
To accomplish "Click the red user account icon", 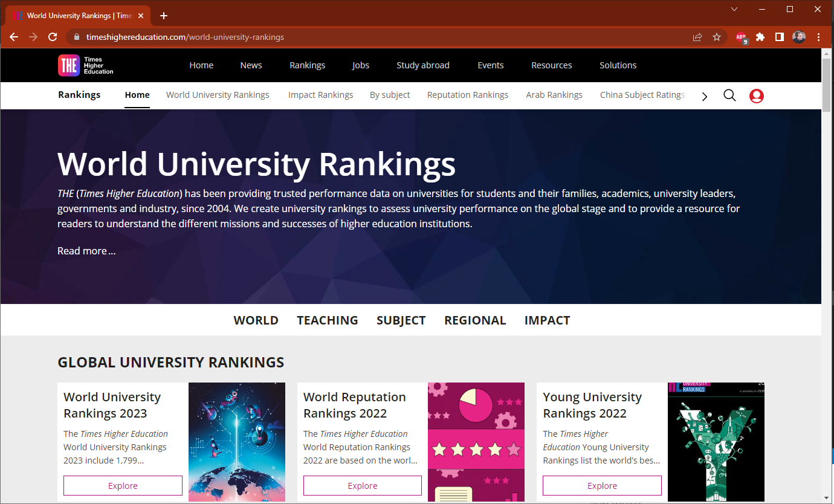I will click(756, 95).
